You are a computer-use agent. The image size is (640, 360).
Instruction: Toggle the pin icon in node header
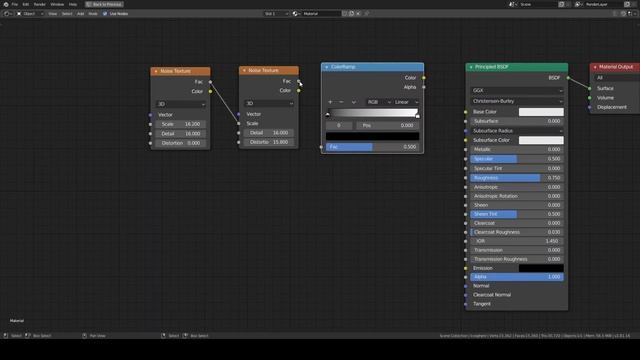point(367,13)
